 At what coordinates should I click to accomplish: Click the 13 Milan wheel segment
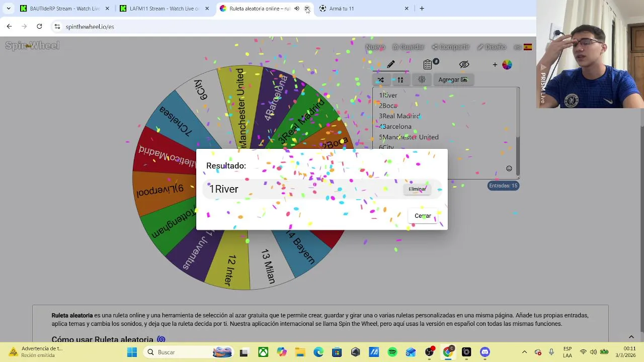tap(268, 266)
